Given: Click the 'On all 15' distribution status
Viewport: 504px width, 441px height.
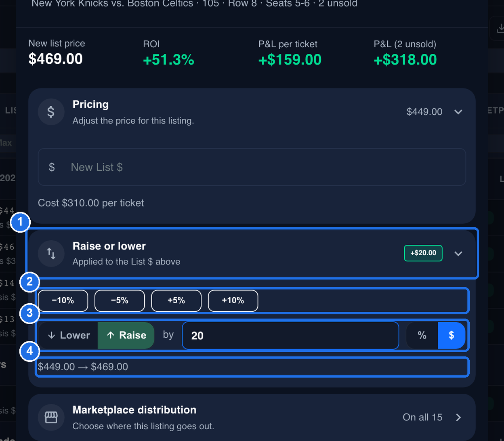Looking at the screenshot, I should (422, 417).
